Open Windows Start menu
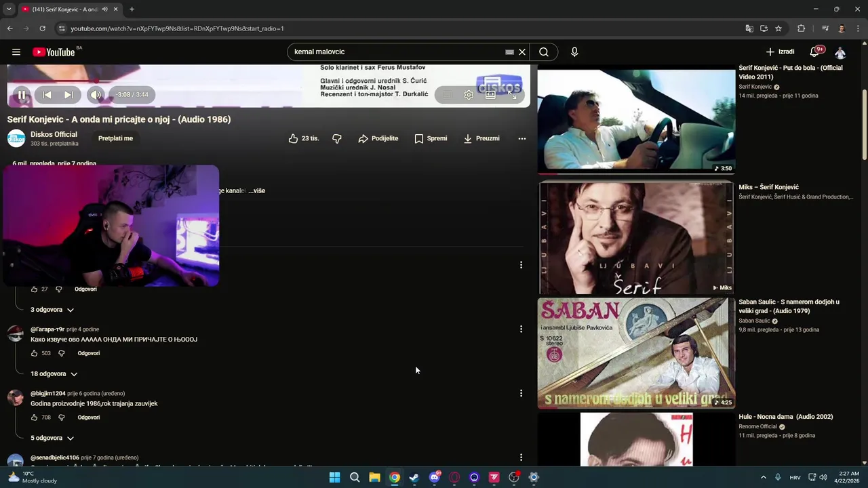The image size is (868, 488). tap(334, 477)
